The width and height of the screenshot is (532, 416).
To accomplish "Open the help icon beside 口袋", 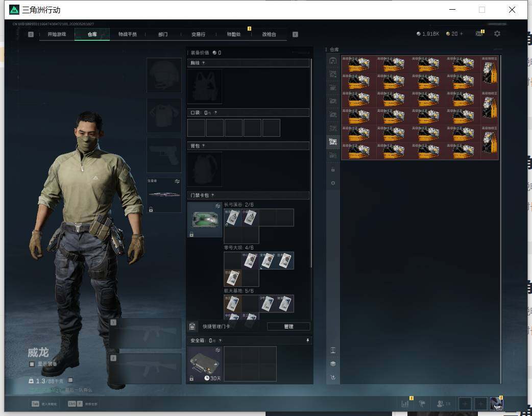I will click(215, 113).
